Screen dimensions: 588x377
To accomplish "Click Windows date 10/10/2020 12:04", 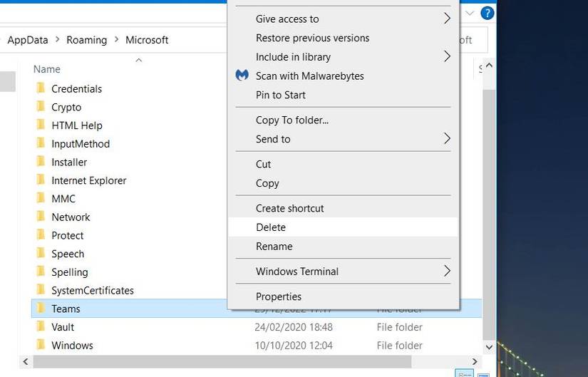I will pyautogui.click(x=294, y=346).
